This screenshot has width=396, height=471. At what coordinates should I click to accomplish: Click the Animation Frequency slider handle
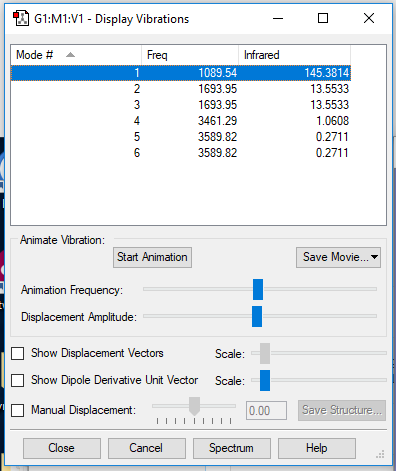point(258,289)
